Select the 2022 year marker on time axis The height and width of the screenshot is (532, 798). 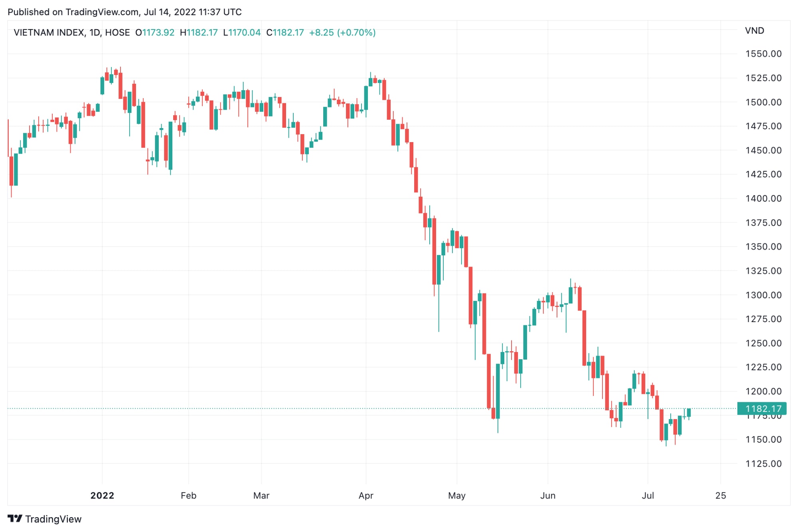(102, 496)
